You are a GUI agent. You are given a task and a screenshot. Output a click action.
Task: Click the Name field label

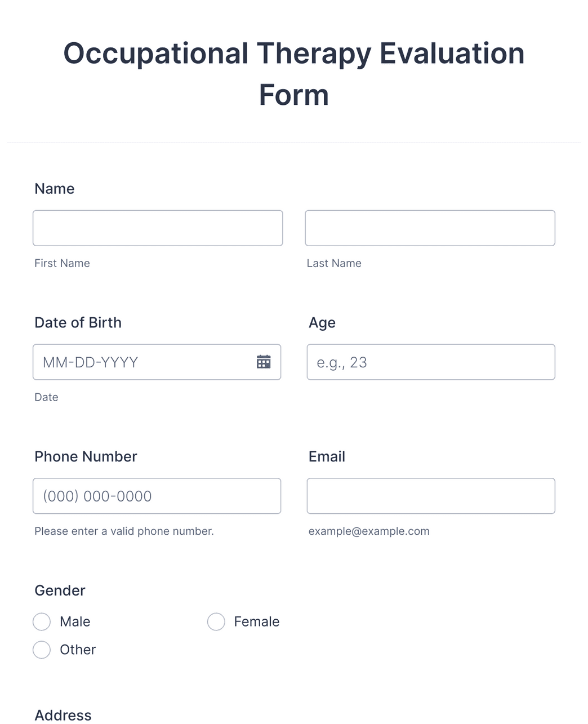click(55, 189)
